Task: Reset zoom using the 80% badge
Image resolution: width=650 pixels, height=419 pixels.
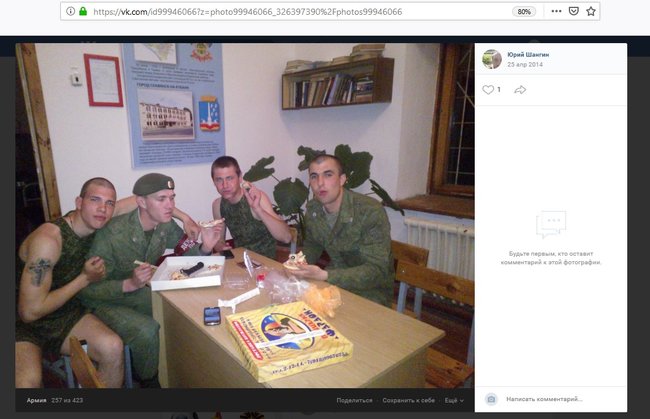Action: coord(522,11)
